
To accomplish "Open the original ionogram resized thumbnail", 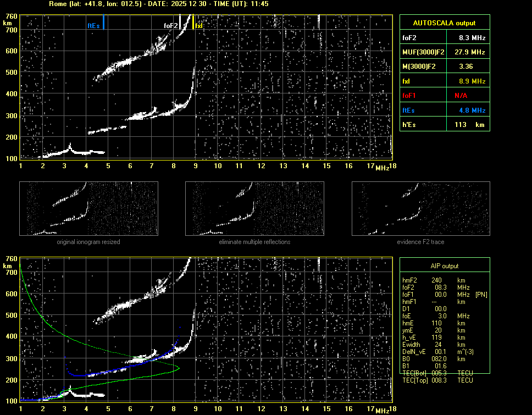I will [x=88, y=208].
